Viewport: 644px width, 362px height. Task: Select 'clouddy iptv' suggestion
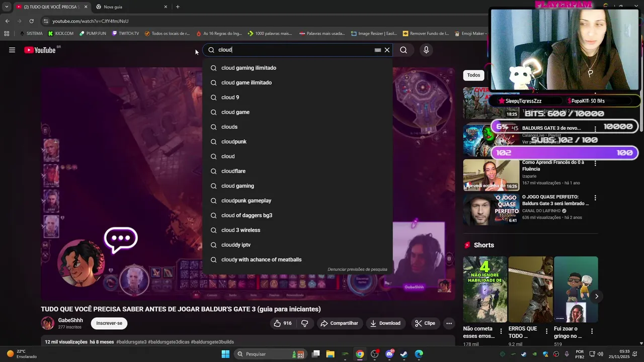[297, 245]
